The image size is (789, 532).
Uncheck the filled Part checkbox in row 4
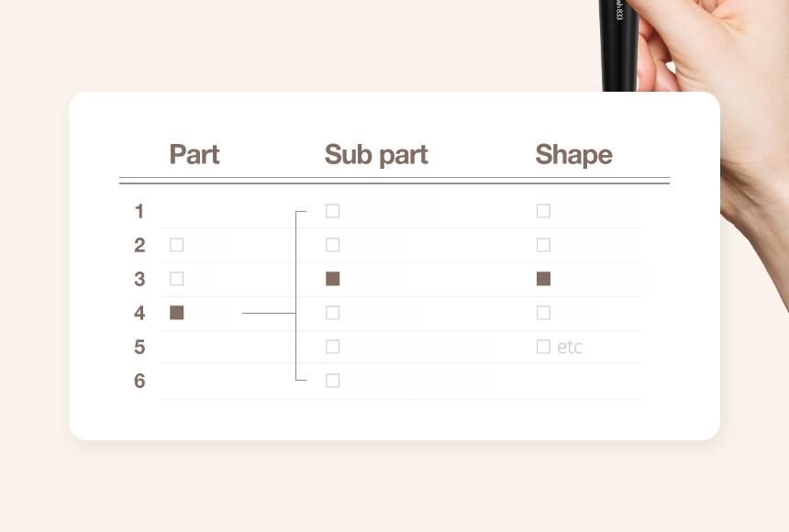click(177, 313)
